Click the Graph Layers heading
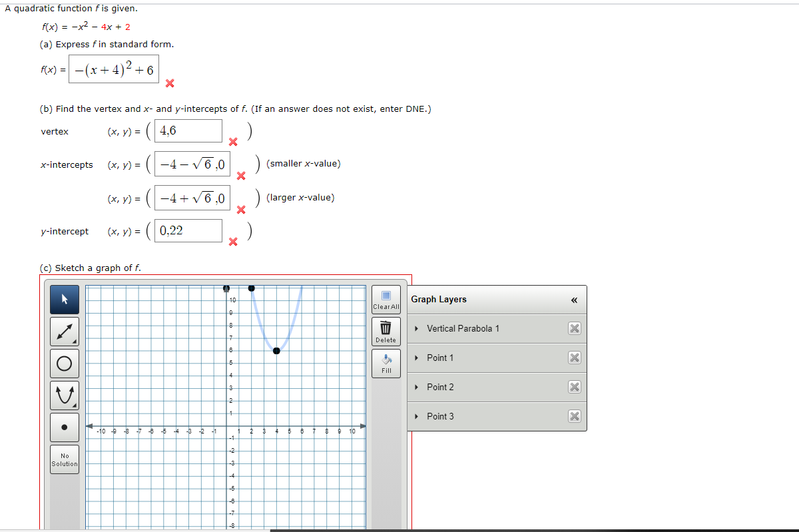 click(439, 300)
